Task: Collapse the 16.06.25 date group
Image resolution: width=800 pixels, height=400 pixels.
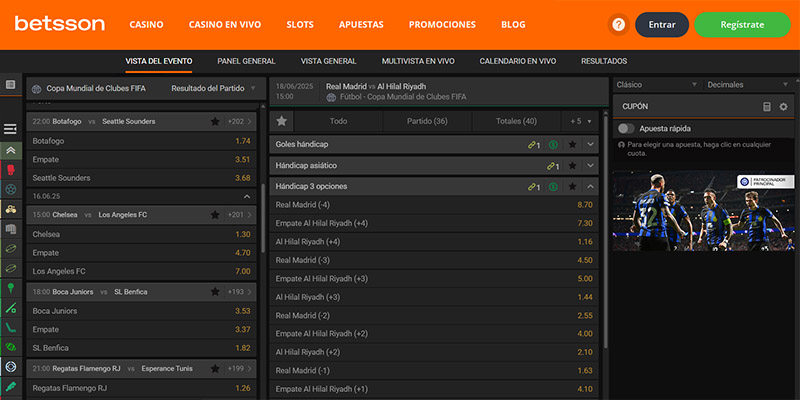Action: click(247, 196)
